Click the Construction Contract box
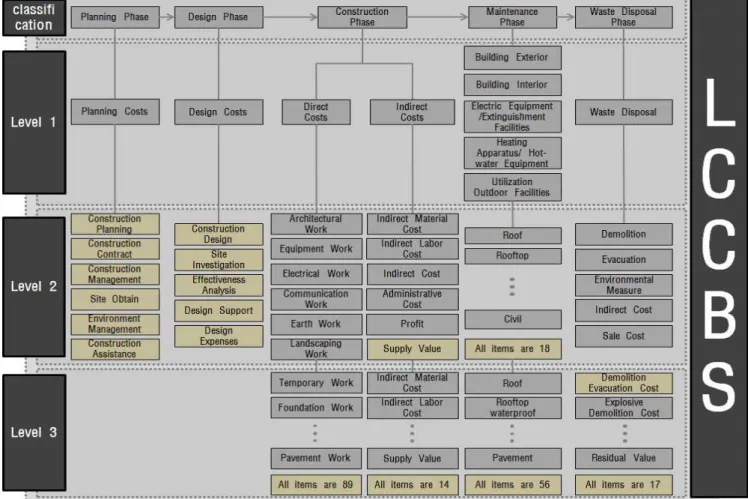This screenshot has height=499, width=748. click(115, 249)
